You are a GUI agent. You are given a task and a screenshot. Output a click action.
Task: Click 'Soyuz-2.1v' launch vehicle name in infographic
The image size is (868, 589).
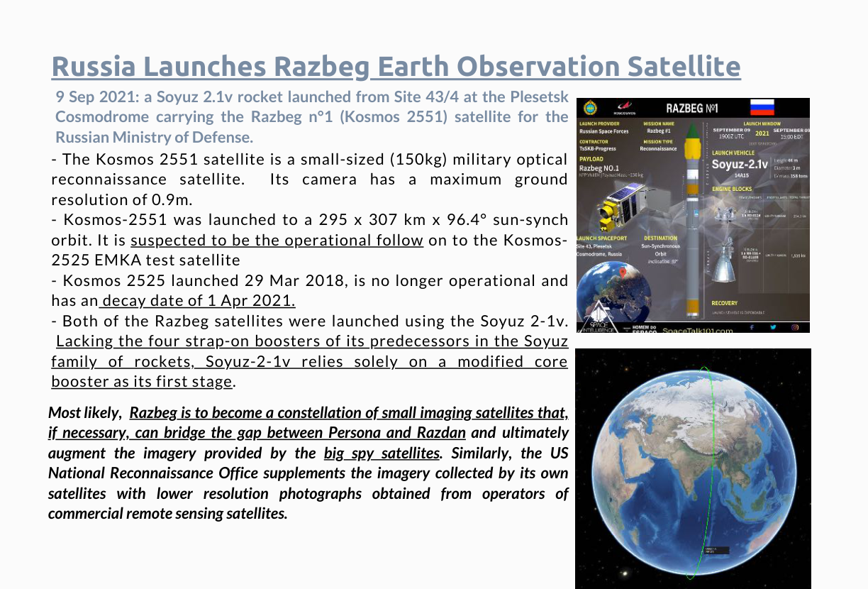click(740, 165)
